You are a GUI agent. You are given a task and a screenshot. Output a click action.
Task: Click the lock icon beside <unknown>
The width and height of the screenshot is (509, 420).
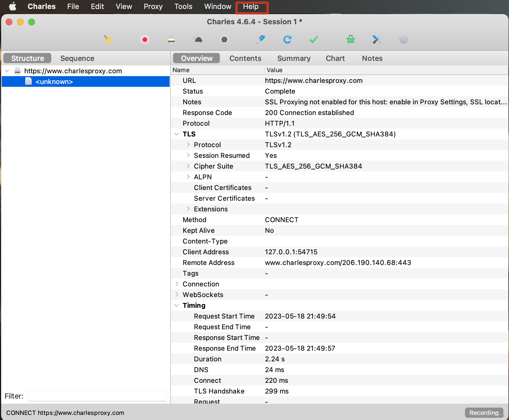[x=28, y=81]
